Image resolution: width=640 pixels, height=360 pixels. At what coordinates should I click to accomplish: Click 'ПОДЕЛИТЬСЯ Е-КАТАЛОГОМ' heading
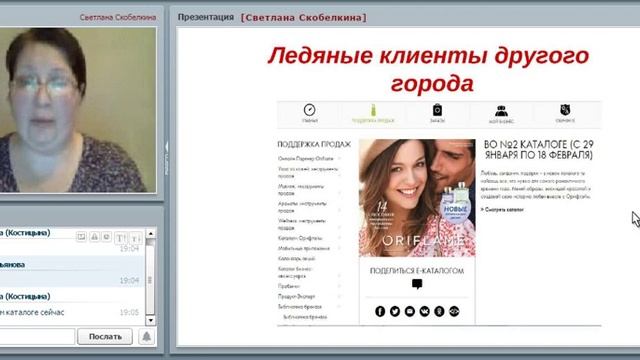tap(417, 271)
